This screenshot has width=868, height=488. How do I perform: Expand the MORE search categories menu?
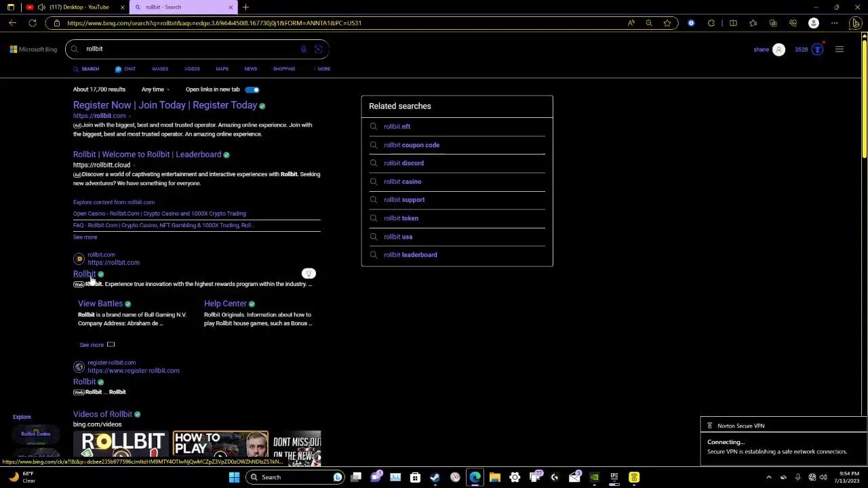point(323,69)
